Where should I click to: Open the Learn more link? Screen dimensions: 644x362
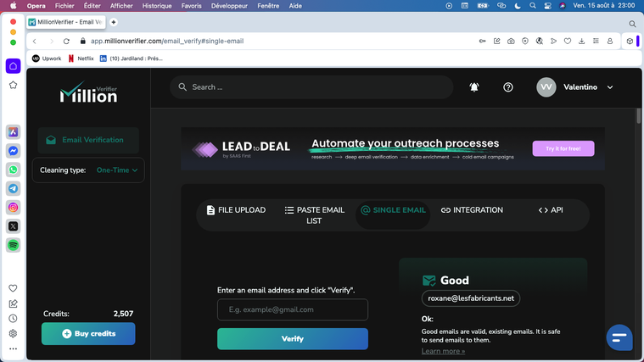coord(443,351)
